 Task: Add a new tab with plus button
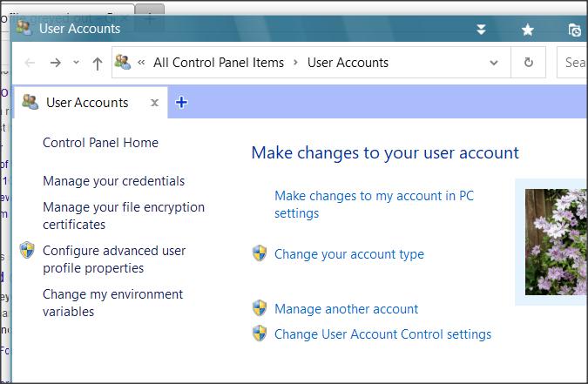point(181,102)
